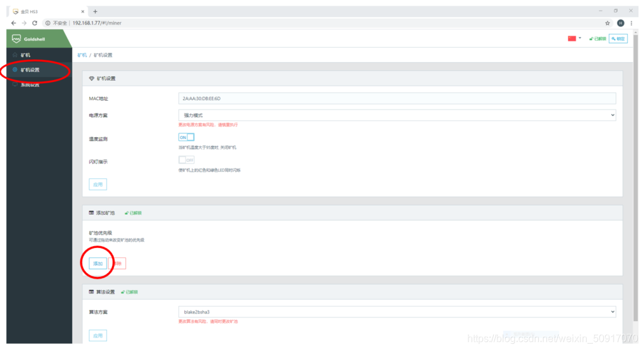
Task: Click the browser back arrow
Action: 14,23
